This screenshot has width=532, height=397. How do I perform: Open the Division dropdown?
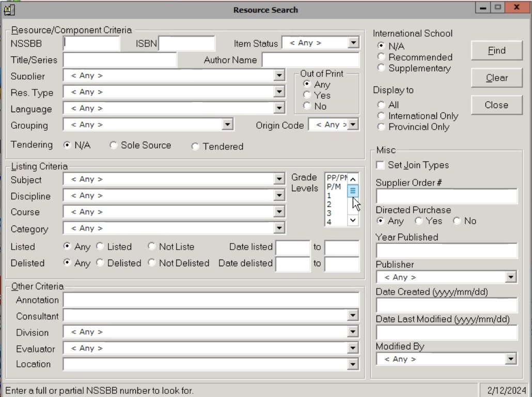(353, 332)
